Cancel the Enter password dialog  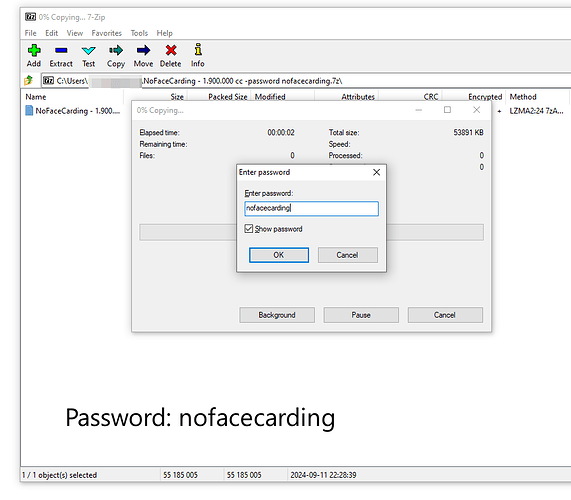point(348,255)
